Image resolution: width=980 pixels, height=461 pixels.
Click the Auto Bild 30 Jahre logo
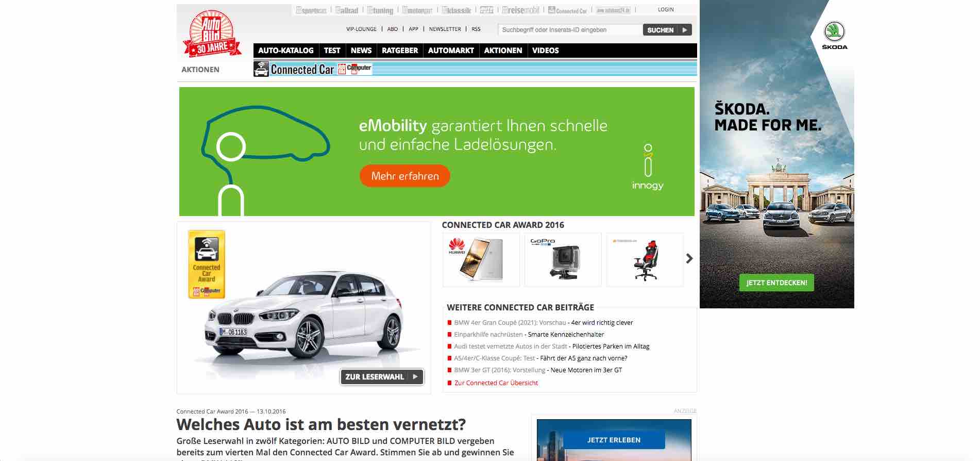212,35
